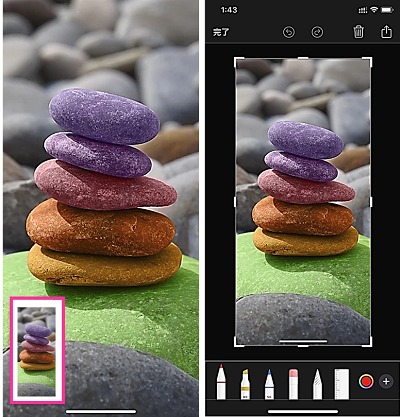The width and height of the screenshot is (400, 417).
Task: Tap the Wi-Fi status icon
Action: pyautogui.click(x=374, y=10)
